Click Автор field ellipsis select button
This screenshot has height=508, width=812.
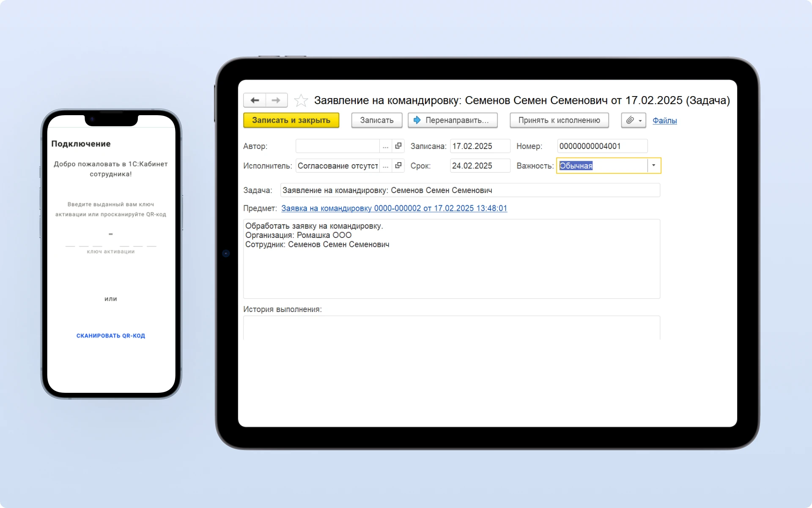click(385, 146)
